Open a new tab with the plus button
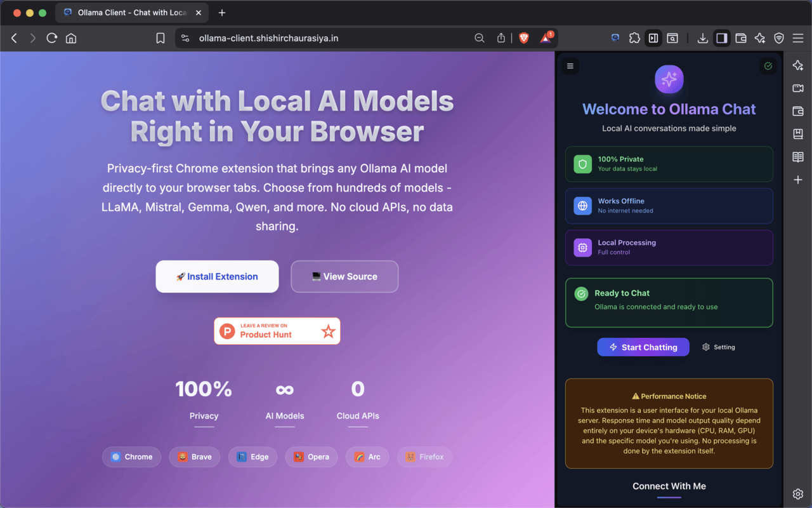 [x=221, y=13]
